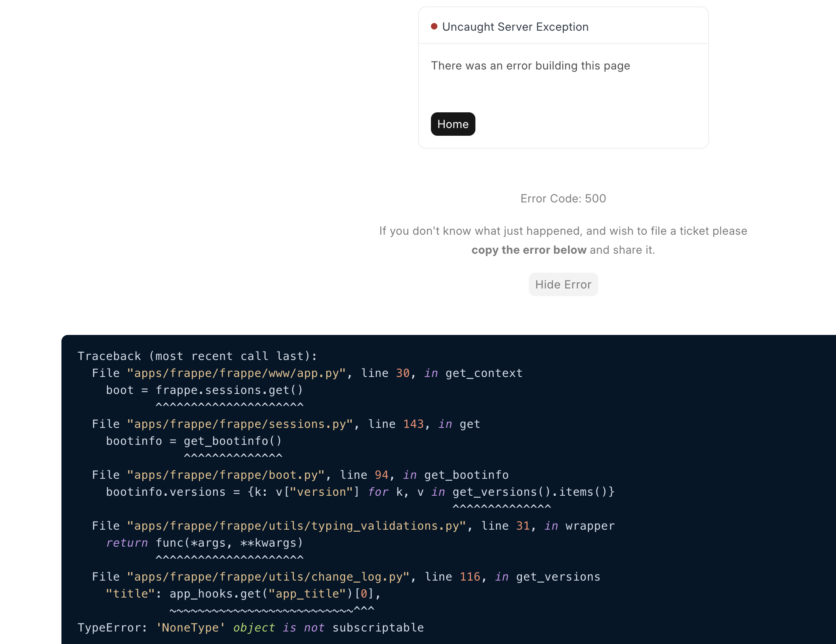Screen dimensions: 836x644
Task: Click the 'boot = frappe.sessions.get()' line
Action: point(205,390)
